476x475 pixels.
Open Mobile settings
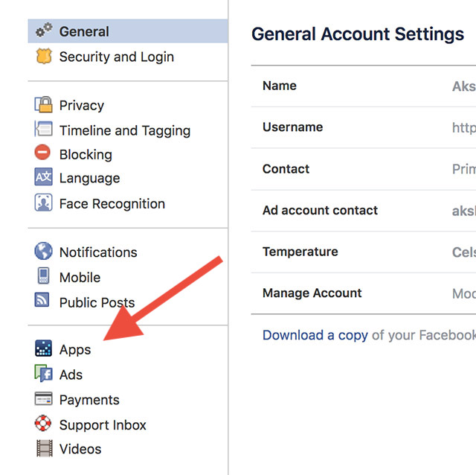click(80, 278)
